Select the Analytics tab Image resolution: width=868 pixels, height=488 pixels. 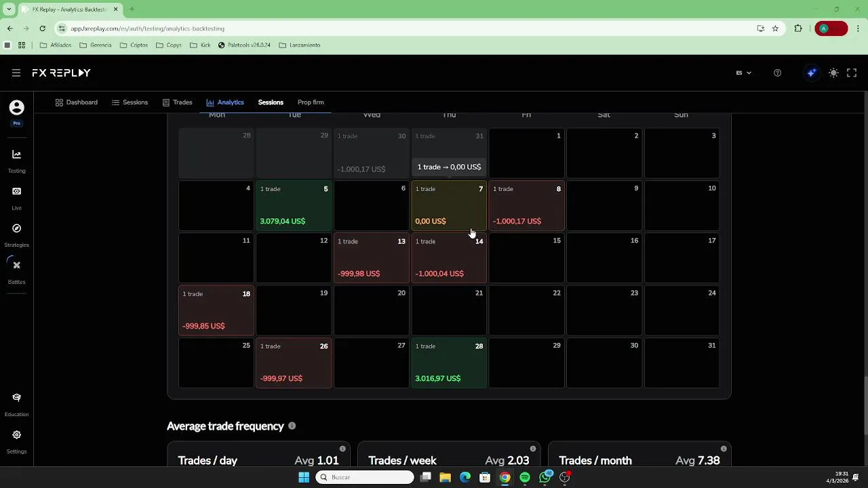[225, 102]
